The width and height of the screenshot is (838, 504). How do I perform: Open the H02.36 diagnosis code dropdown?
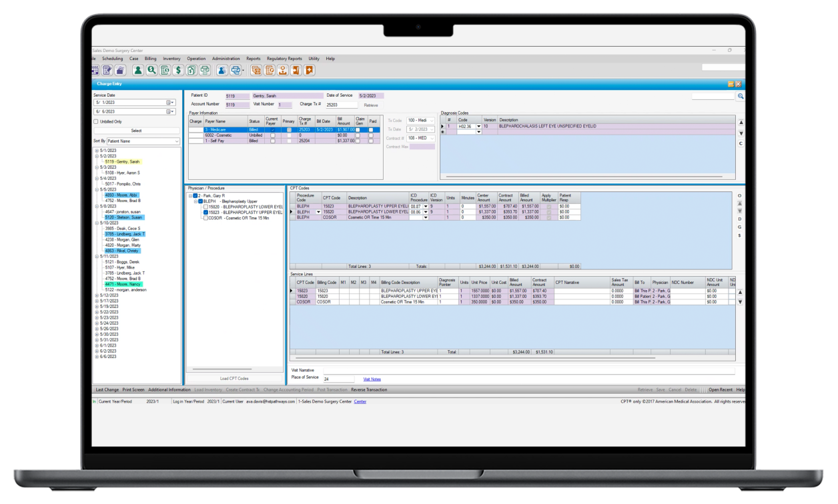[478, 126]
